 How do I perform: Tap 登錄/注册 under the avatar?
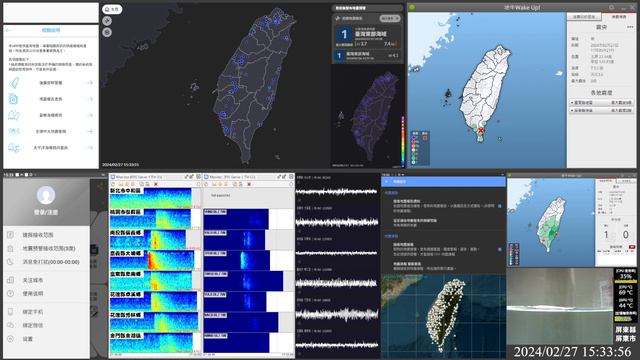[46, 212]
